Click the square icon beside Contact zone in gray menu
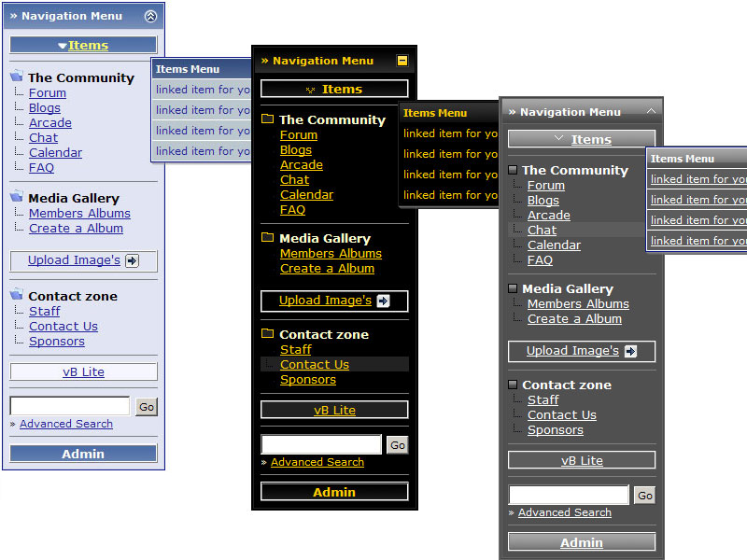 click(x=513, y=385)
